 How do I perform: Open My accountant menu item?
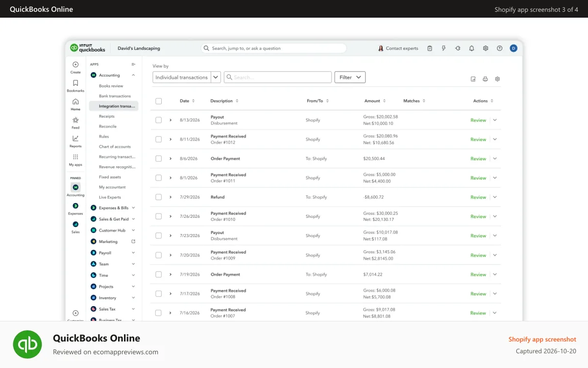pyautogui.click(x=112, y=187)
